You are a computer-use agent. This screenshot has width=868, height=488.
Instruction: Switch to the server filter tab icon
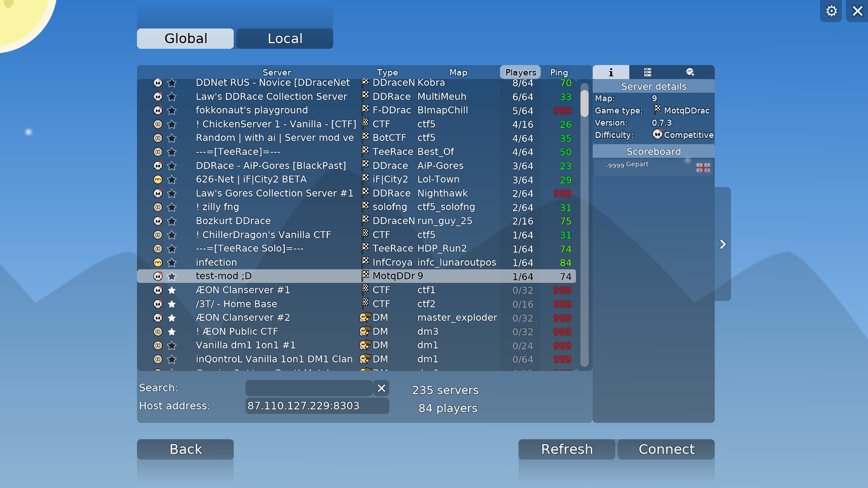coord(647,72)
